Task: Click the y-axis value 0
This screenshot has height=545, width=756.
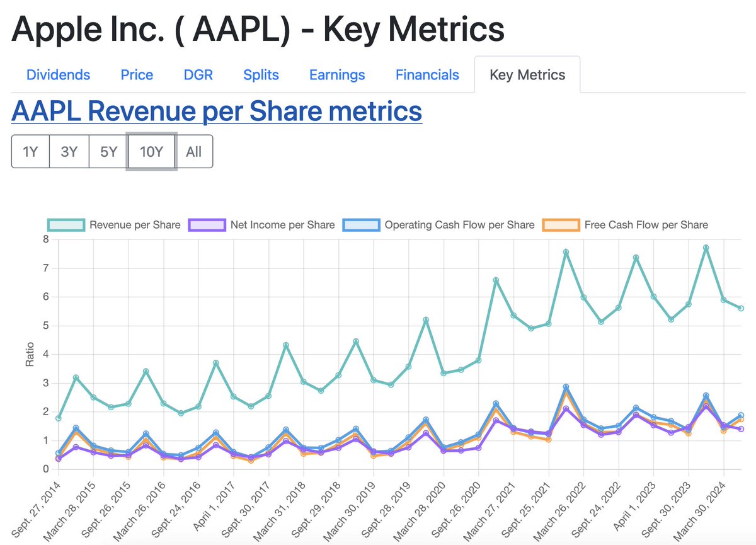Action: click(45, 469)
